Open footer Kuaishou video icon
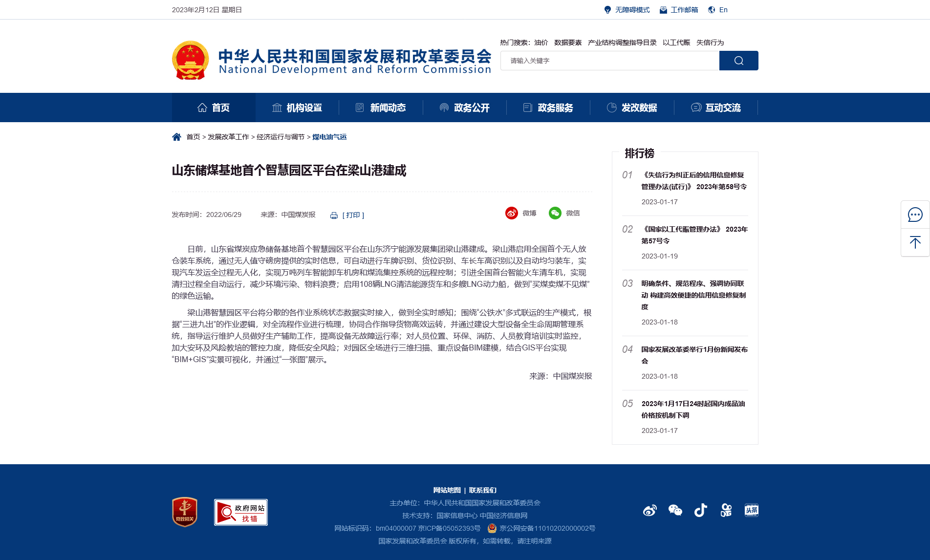This screenshot has width=930, height=560. pos(726,511)
